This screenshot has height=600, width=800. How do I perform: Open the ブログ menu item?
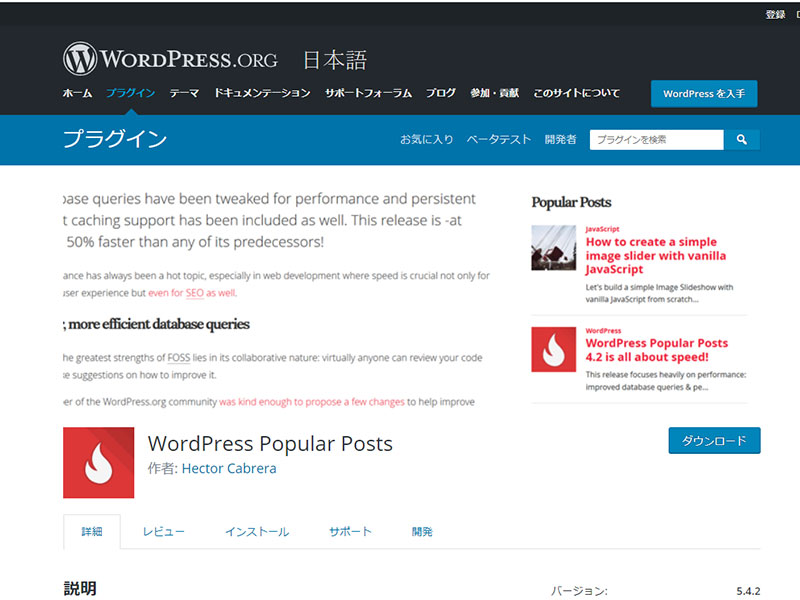point(441,93)
